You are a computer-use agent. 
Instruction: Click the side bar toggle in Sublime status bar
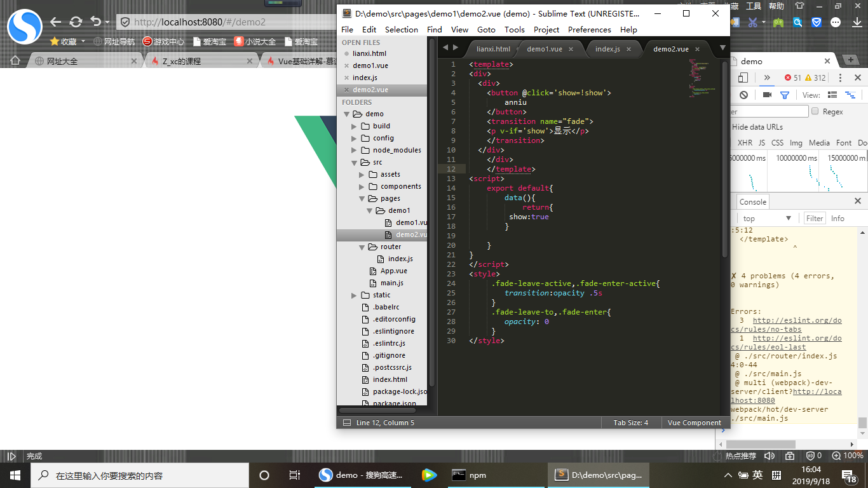point(346,423)
